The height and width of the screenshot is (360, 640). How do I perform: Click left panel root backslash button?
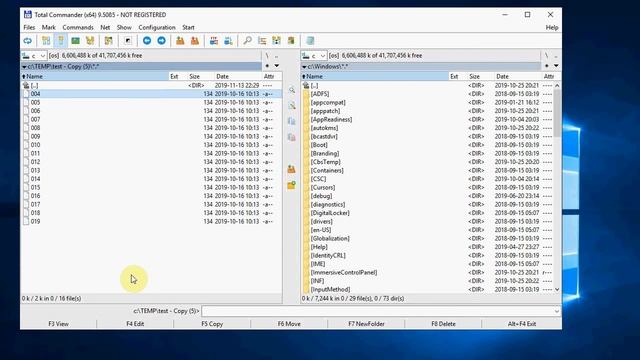pyautogui.click(x=267, y=56)
